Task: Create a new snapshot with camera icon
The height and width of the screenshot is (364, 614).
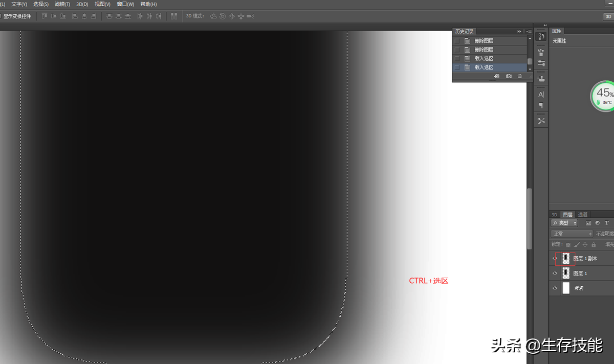Action: click(509, 76)
